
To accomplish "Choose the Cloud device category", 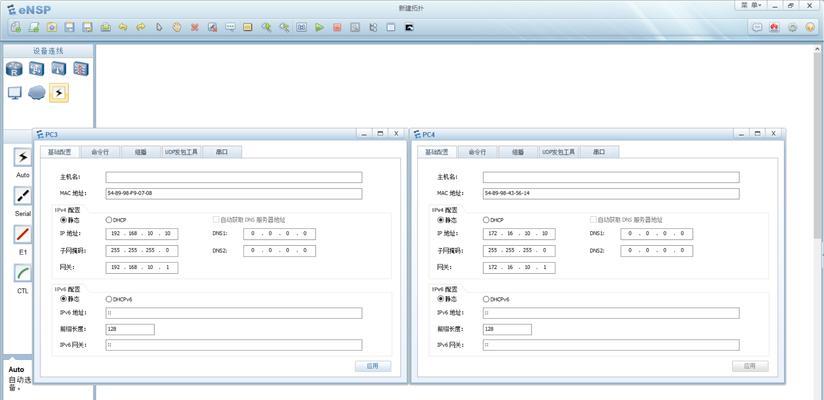I will [x=37, y=93].
